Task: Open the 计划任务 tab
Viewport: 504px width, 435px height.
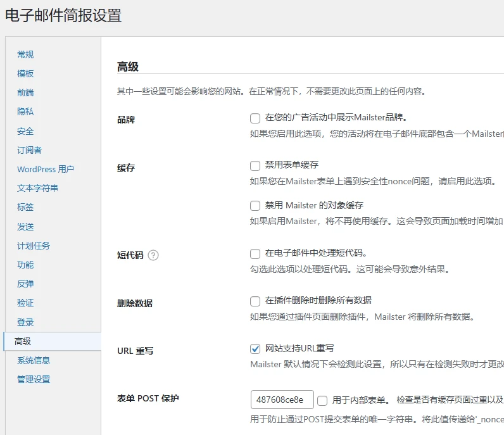Action: click(x=34, y=246)
